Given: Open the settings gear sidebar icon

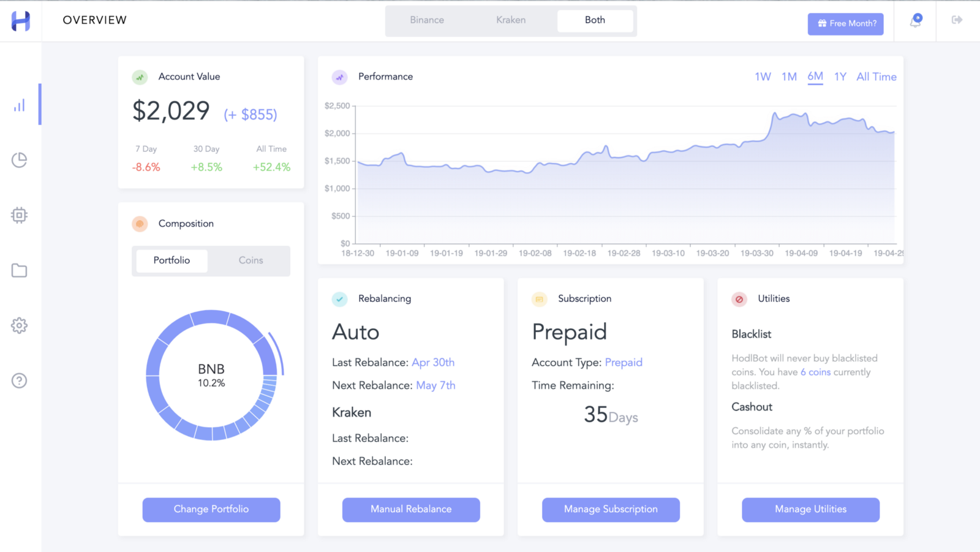Looking at the screenshot, I should tap(20, 325).
